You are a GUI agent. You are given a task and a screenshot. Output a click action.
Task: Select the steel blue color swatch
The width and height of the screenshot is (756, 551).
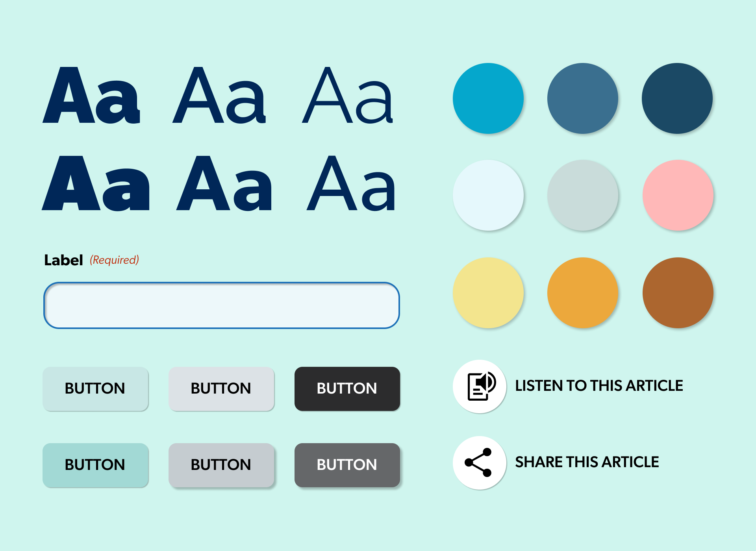click(x=583, y=98)
